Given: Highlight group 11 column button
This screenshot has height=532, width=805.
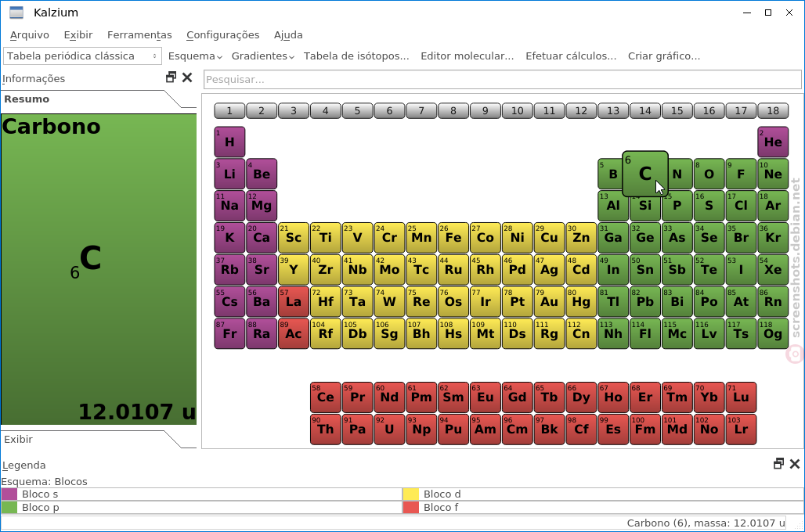Looking at the screenshot, I should pos(550,110).
